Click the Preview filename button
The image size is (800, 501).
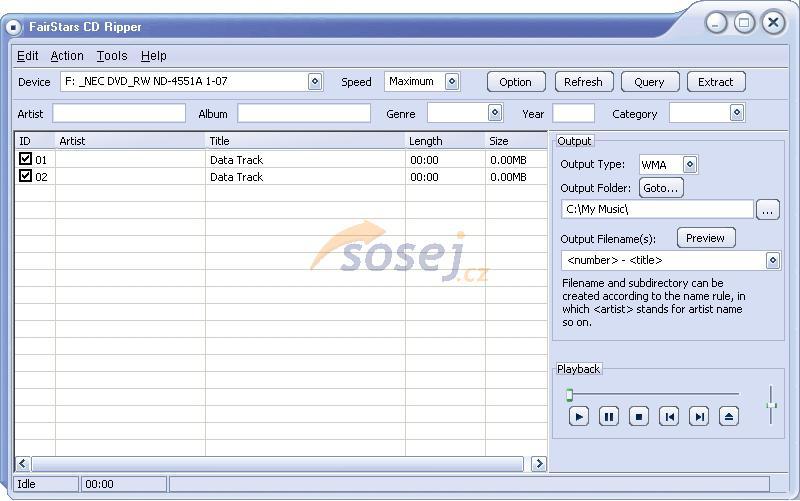(706, 238)
